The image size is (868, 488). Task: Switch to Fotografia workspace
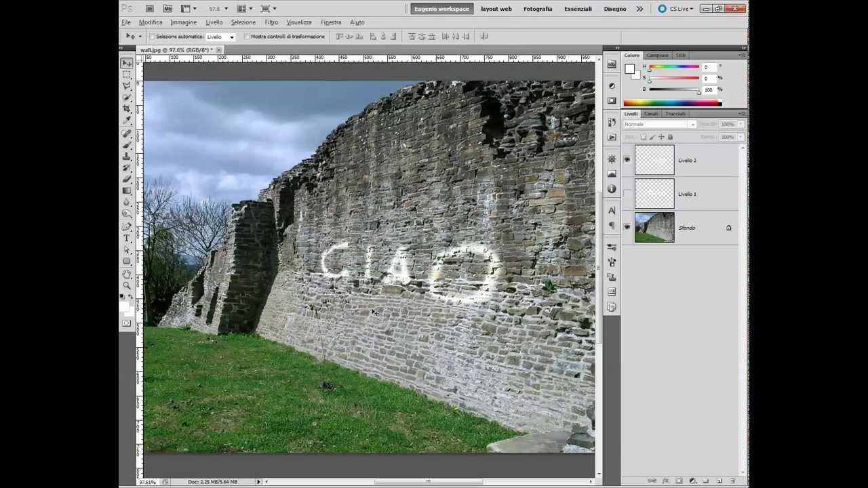point(538,9)
